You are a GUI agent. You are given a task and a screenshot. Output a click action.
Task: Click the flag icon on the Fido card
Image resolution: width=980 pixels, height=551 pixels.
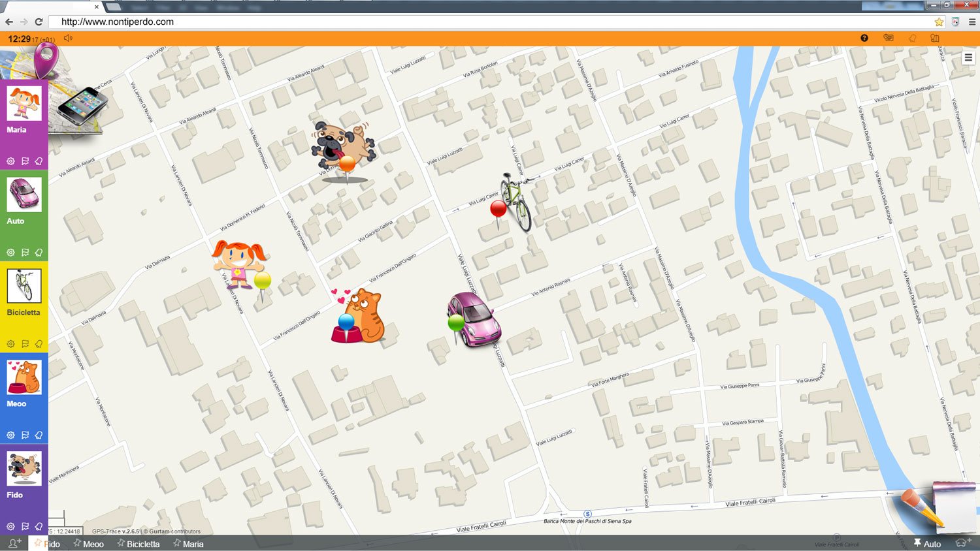[x=25, y=526]
